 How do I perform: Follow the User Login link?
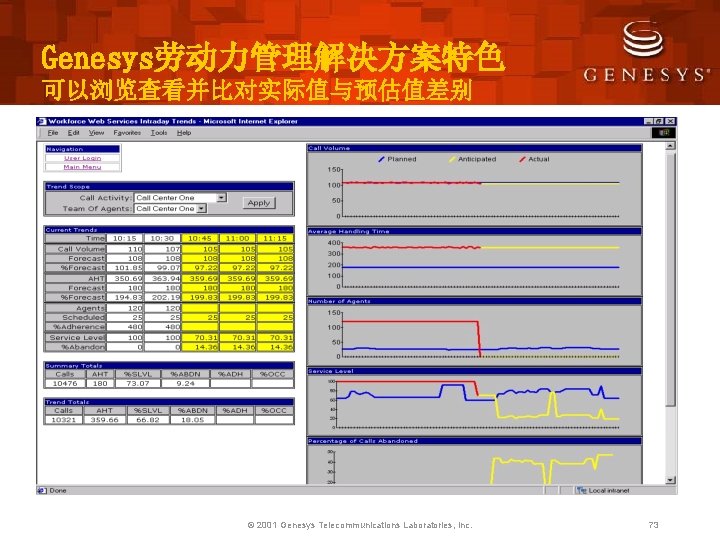point(83,158)
